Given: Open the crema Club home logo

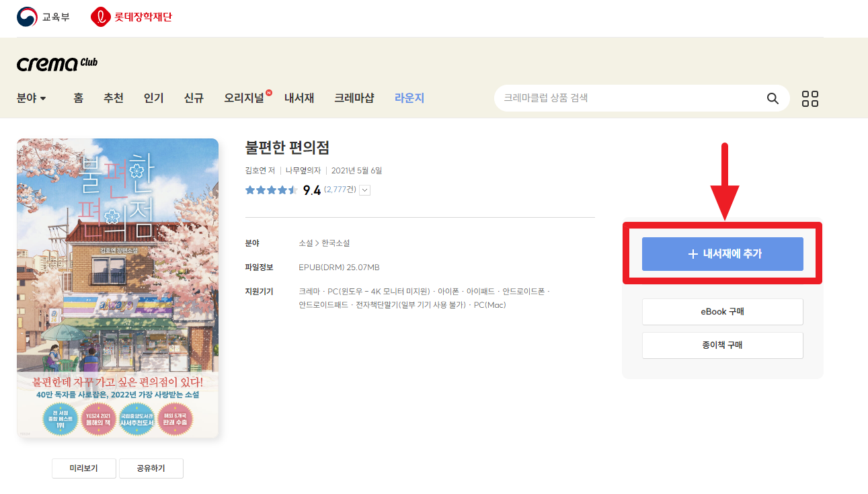Looking at the screenshot, I should (x=57, y=64).
